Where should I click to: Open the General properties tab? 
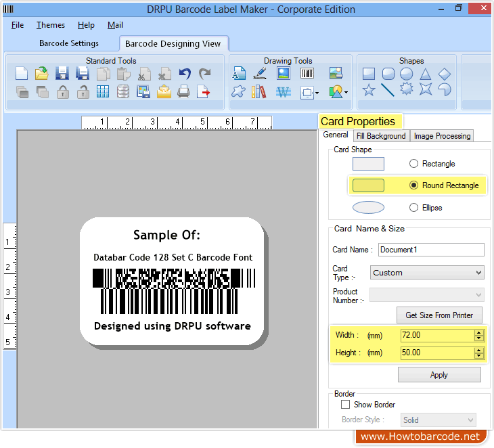[x=336, y=135]
